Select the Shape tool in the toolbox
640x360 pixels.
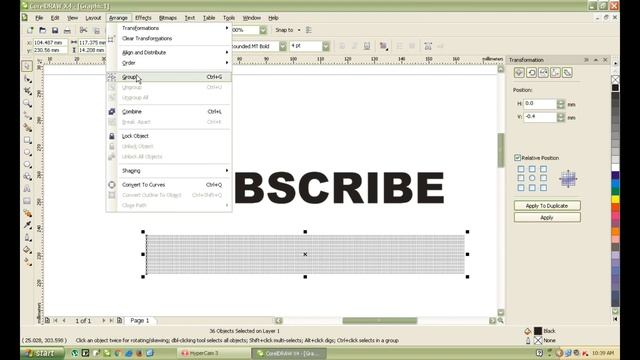[x=27, y=78]
